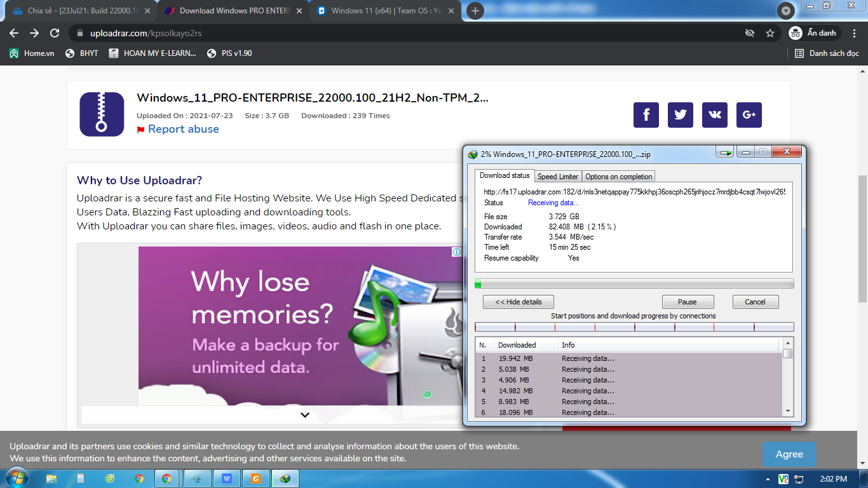Select connection row 6 with 18.096 MB
This screenshot has height=488, width=868.
(629, 412)
